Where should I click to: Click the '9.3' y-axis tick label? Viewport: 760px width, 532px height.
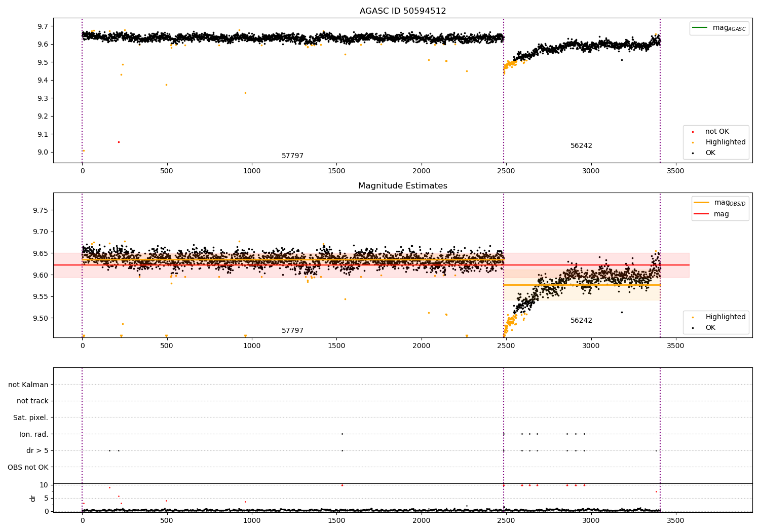point(43,98)
